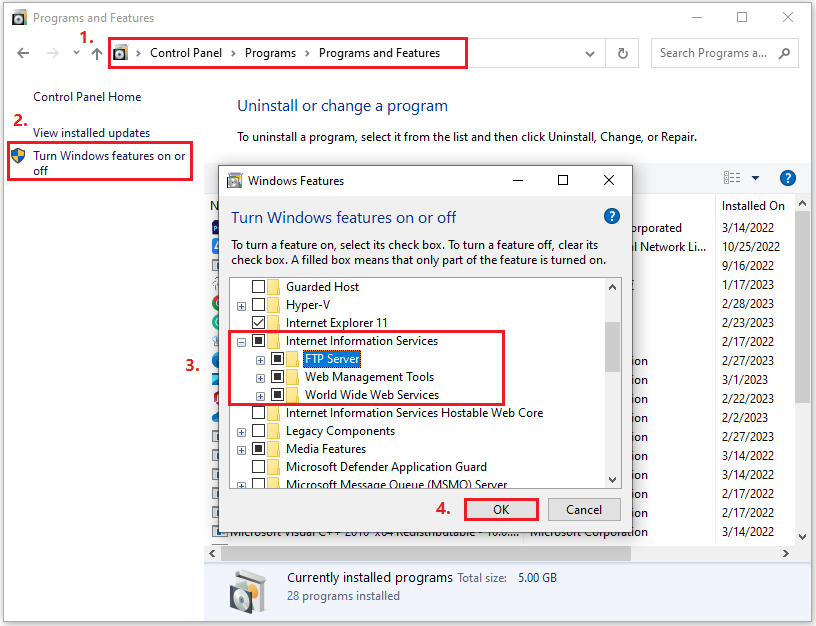Click features list scroll down arrow
This screenshot has height=626, width=816.
[613, 479]
